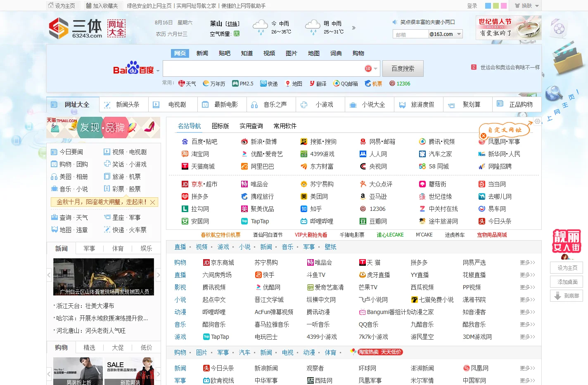Open the 翻译 translate shortcut
This screenshot has width=588, height=385.
(318, 83)
